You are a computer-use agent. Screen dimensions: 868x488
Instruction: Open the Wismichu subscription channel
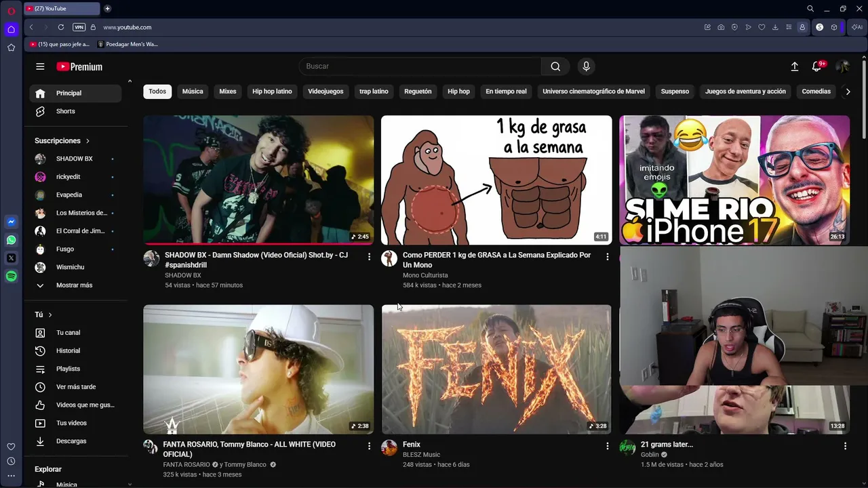point(75,267)
